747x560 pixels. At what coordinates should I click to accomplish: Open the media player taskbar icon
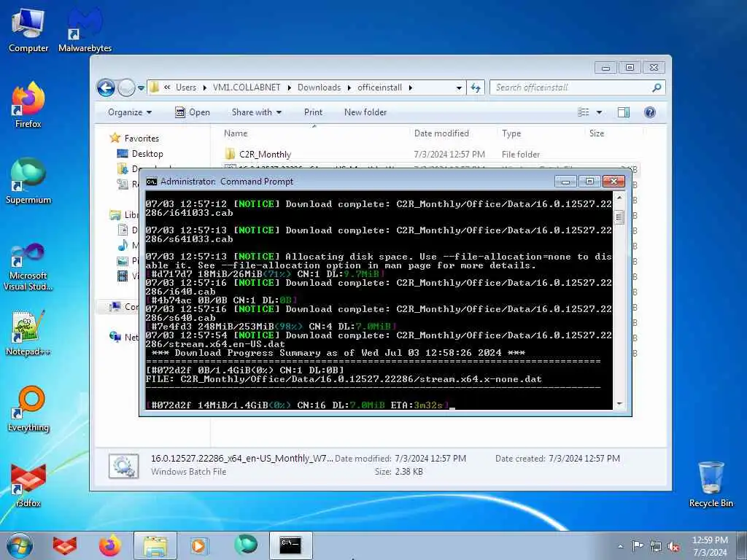[x=198, y=545]
